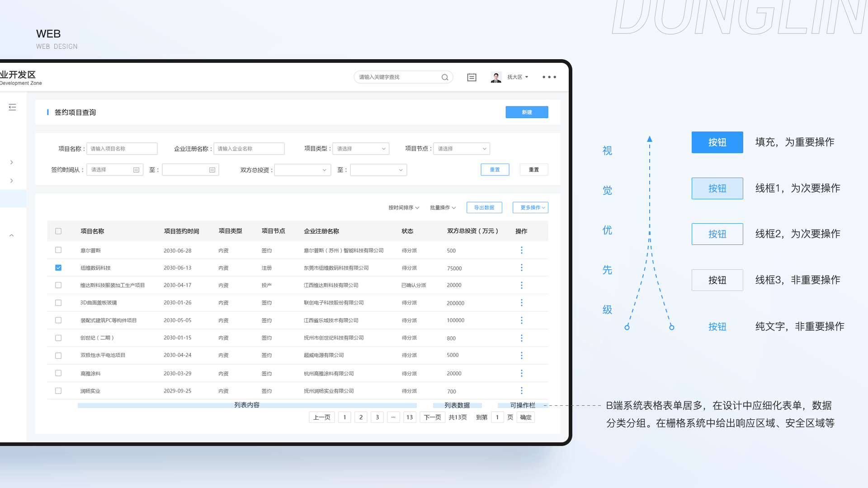
Task: Click the 项目签约时间 column header
Action: (x=181, y=231)
